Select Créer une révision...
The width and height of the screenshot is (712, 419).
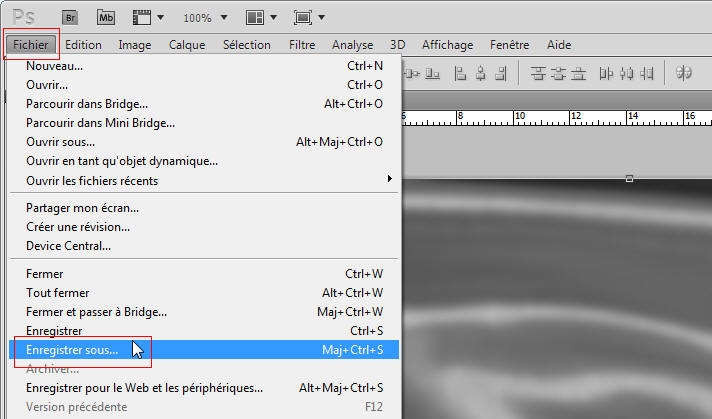[204, 227]
